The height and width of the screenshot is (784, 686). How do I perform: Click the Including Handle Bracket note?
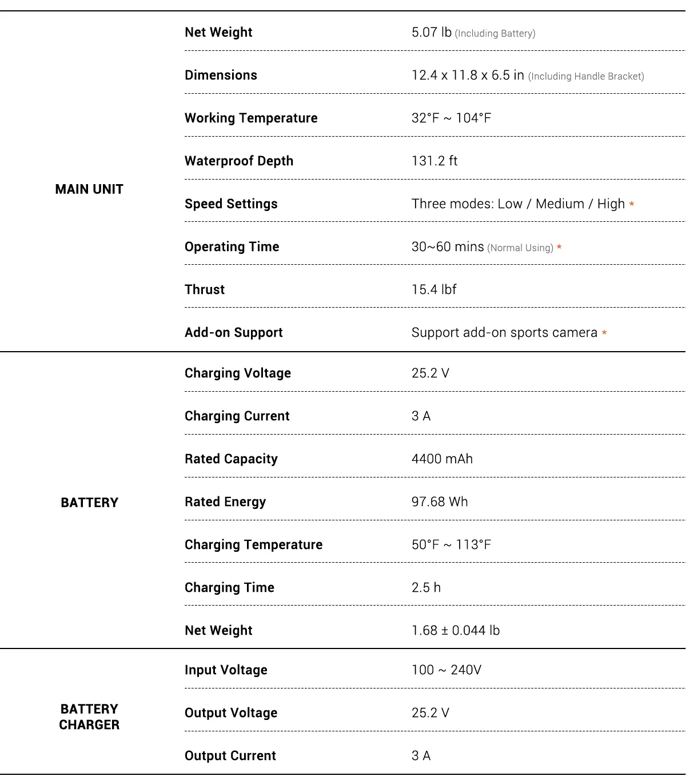(586, 77)
